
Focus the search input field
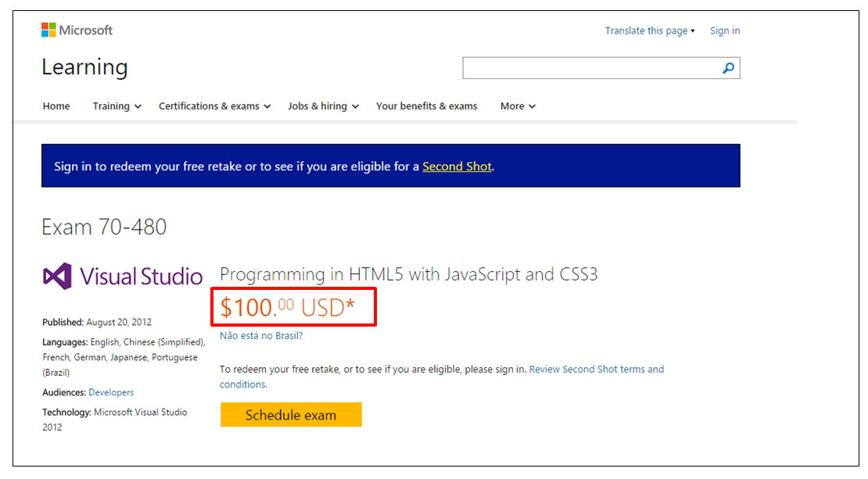(591, 68)
